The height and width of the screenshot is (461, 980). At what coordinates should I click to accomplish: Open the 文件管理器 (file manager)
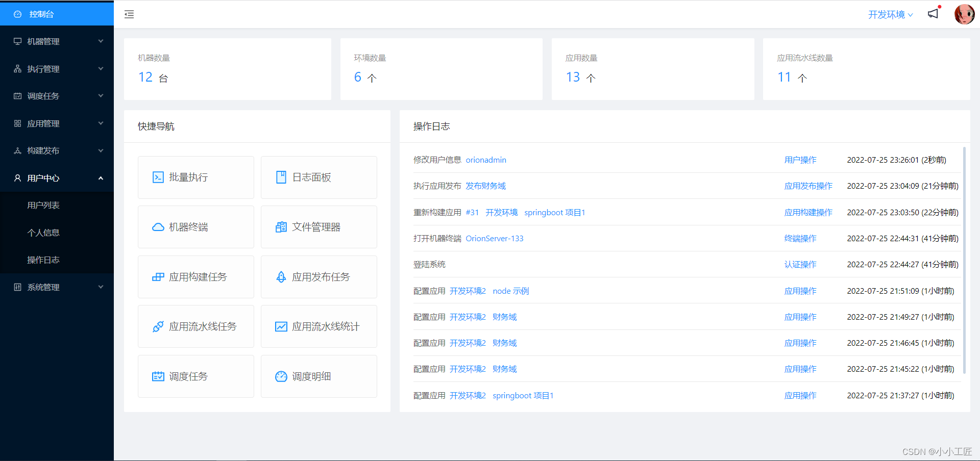(318, 227)
